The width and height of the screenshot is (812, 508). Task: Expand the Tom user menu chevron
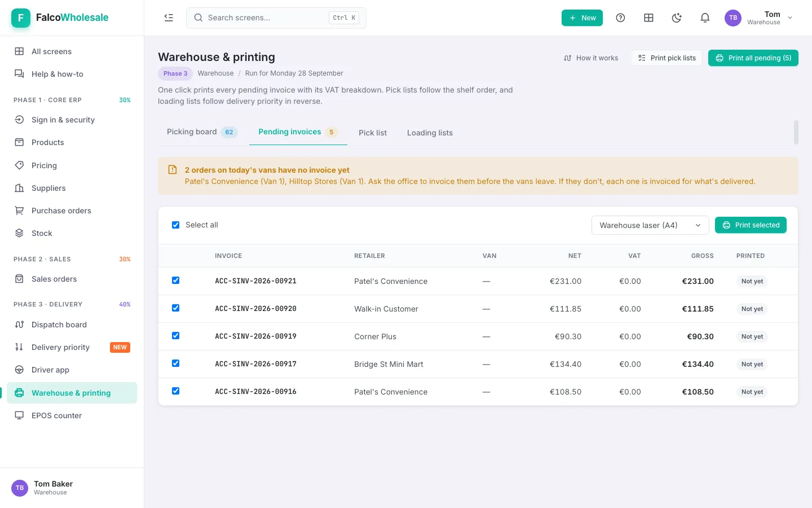tap(790, 17)
